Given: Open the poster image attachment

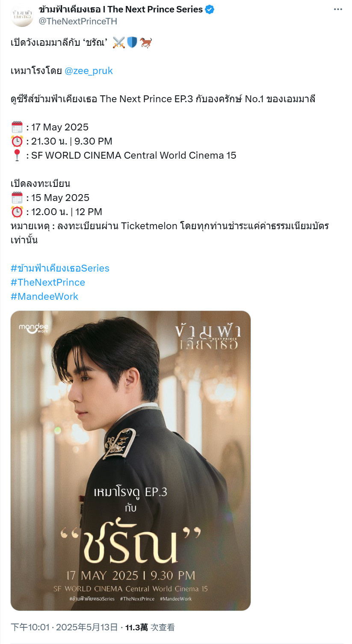Looking at the screenshot, I should (x=130, y=461).
